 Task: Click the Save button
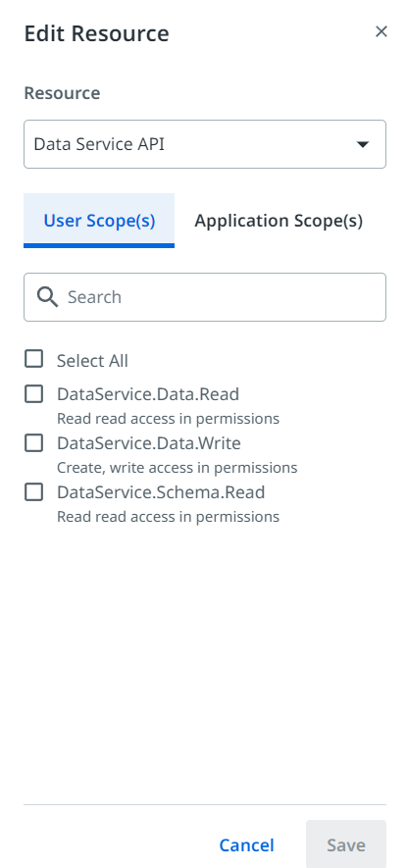point(346,844)
